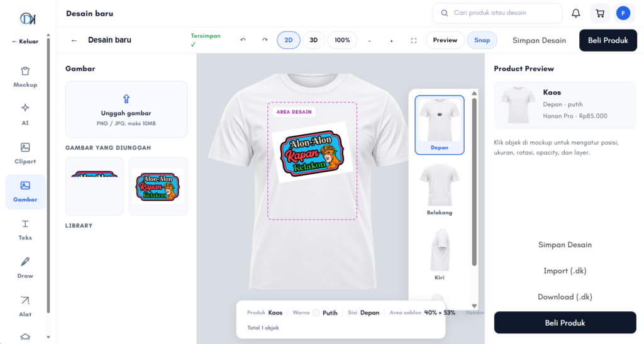Open notifications bell icon

coord(576,13)
